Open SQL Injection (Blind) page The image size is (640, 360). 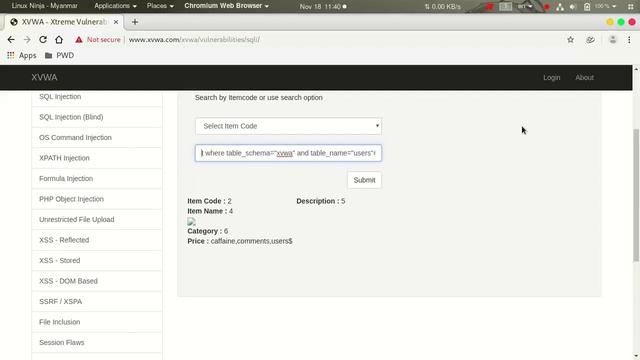click(x=97, y=117)
